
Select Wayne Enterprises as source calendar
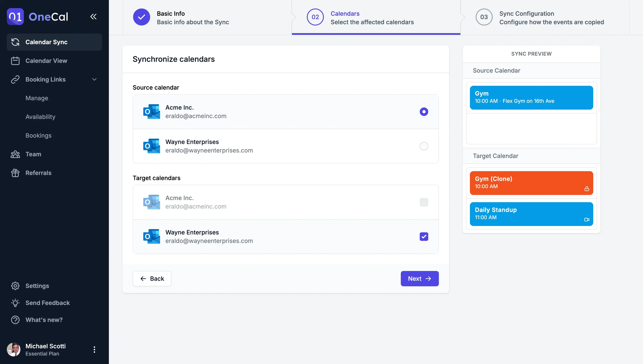pos(423,146)
